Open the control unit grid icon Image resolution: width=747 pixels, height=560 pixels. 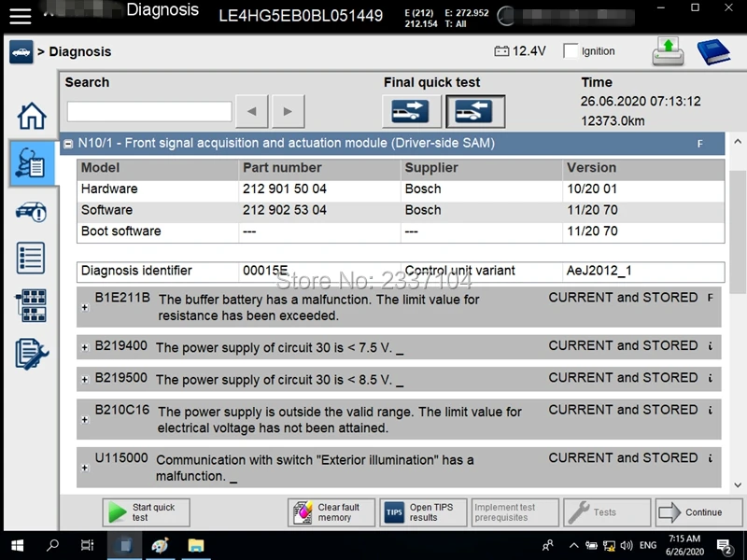[32, 306]
